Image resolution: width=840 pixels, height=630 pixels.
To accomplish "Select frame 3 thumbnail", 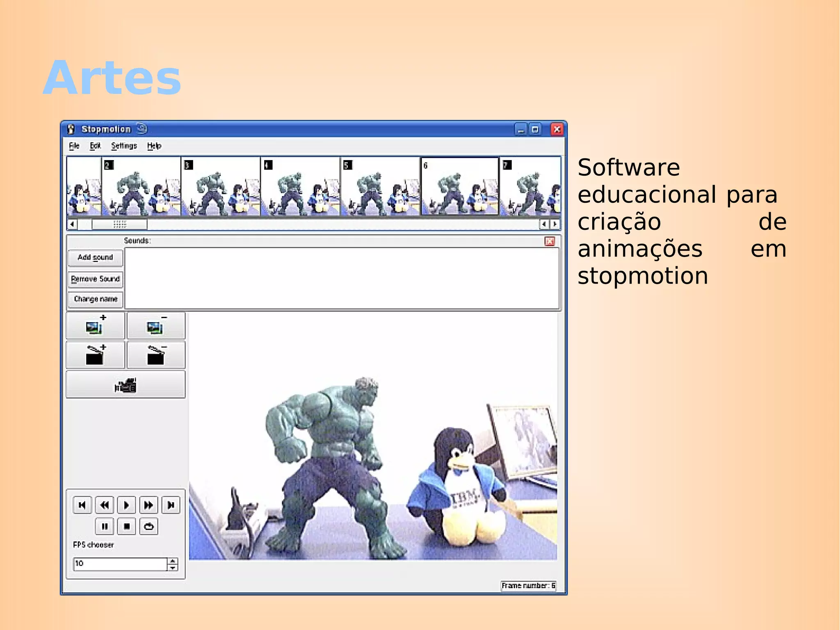I will coord(221,186).
